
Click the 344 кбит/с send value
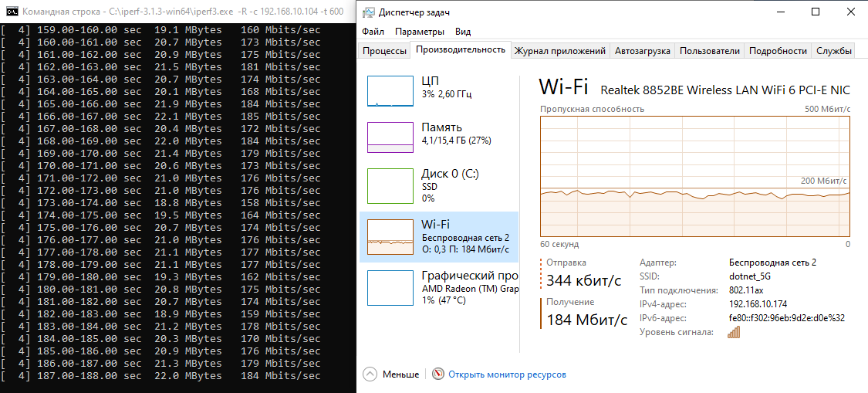583,280
